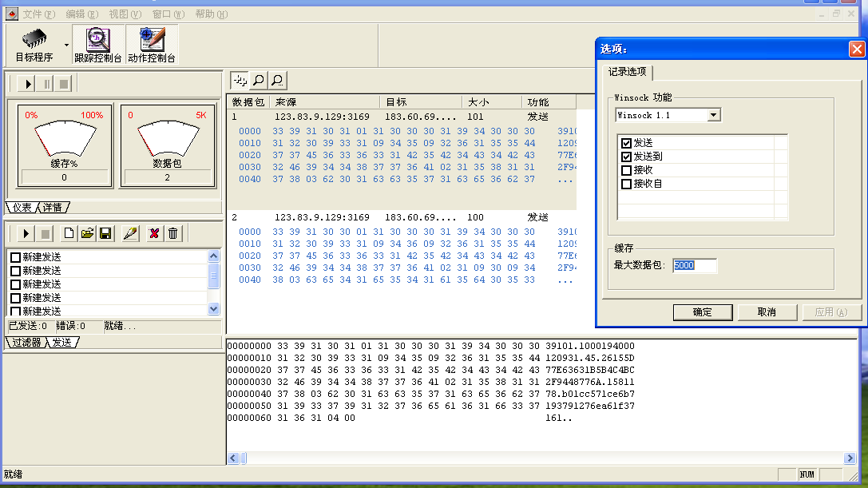Click the first magnifier search icon
This screenshot has width=868, height=488.
click(x=259, y=81)
